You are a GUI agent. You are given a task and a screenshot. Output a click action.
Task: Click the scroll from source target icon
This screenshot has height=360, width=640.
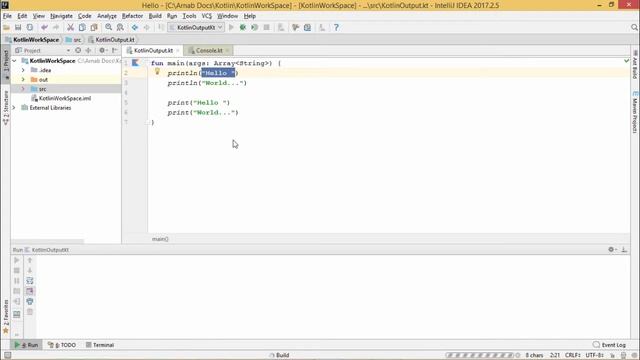78,50
